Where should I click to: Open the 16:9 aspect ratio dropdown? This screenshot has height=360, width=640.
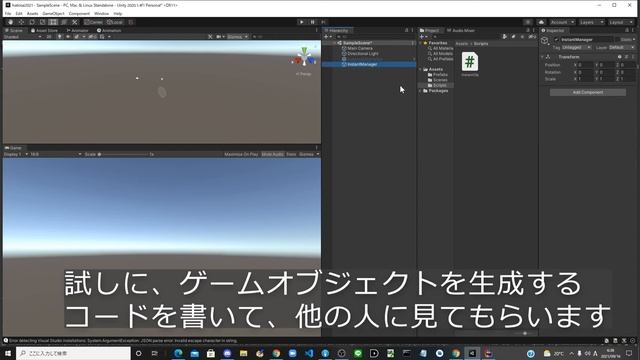point(56,154)
